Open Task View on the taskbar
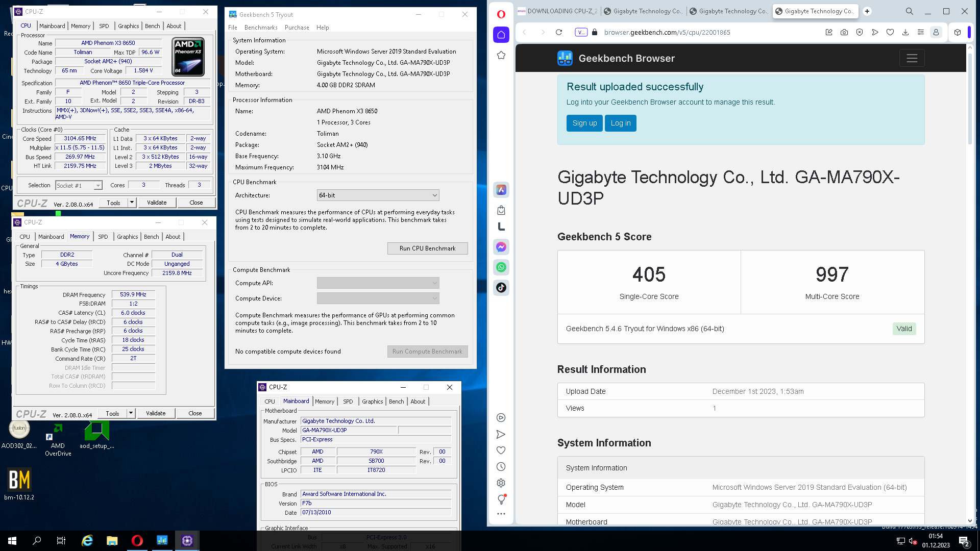 (x=61, y=541)
